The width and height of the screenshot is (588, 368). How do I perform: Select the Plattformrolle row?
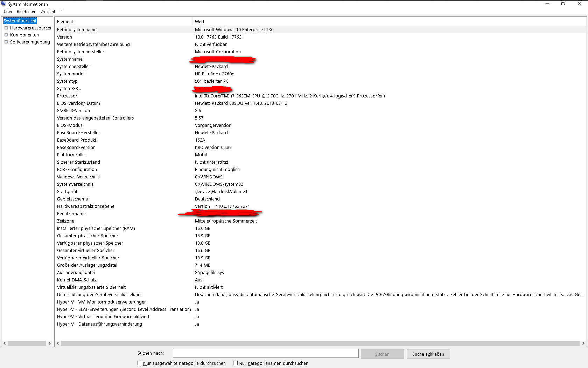320,155
